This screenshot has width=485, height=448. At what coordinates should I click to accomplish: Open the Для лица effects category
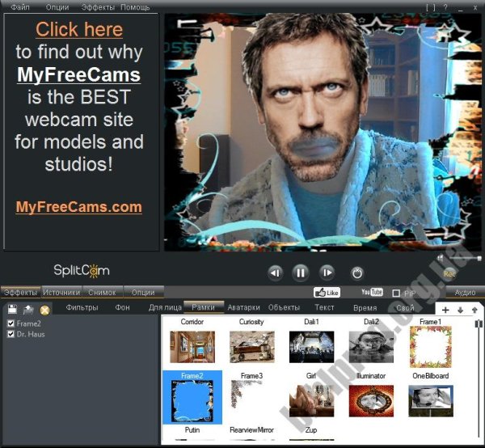pyautogui.click(x=165, y=307)
